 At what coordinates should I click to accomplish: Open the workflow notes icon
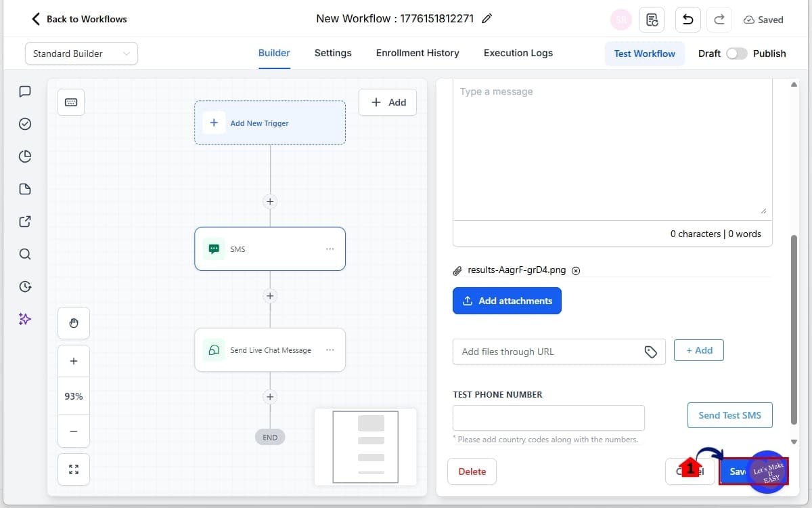652,20
